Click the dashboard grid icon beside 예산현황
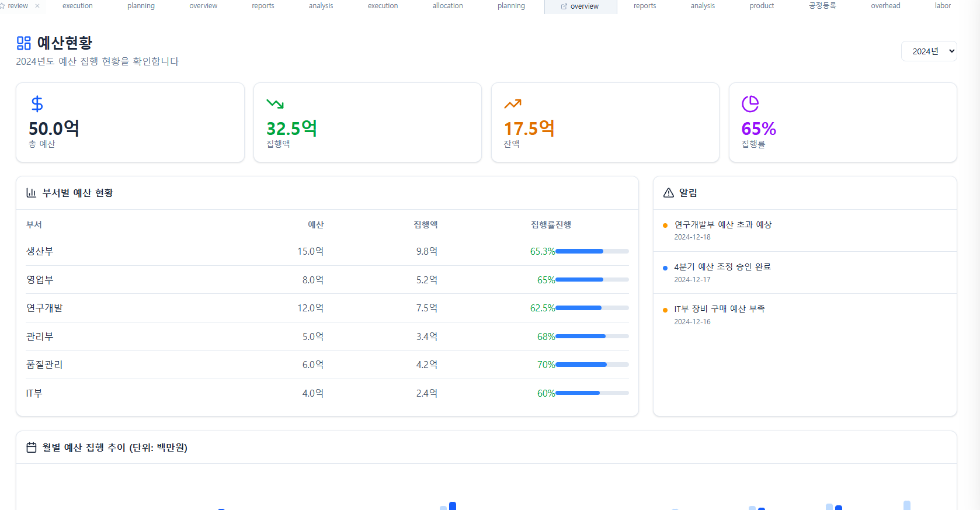 click(23, 43)
